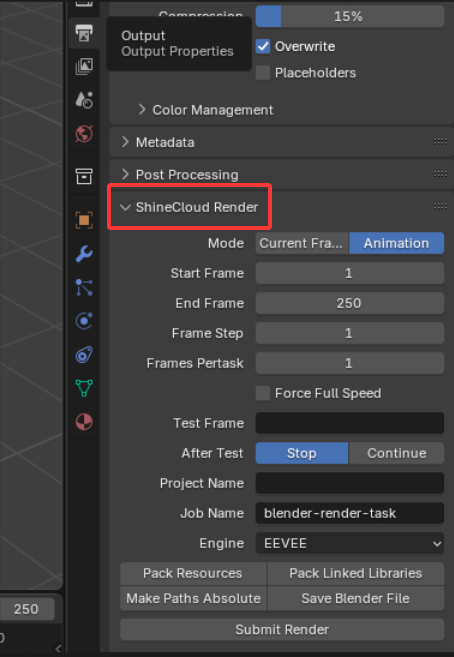
Task: Open the Engine EEVEE dropdown
Action: coord(350,543)
